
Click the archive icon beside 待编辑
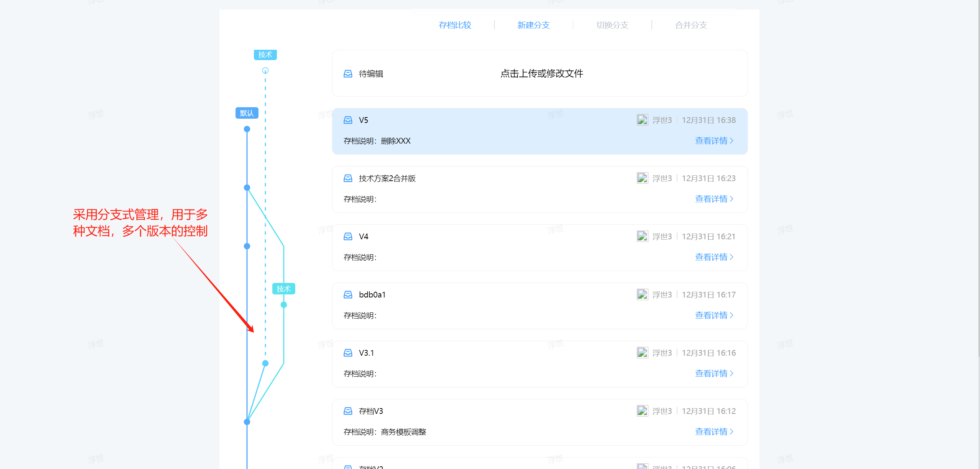click(x=348, y=74)
